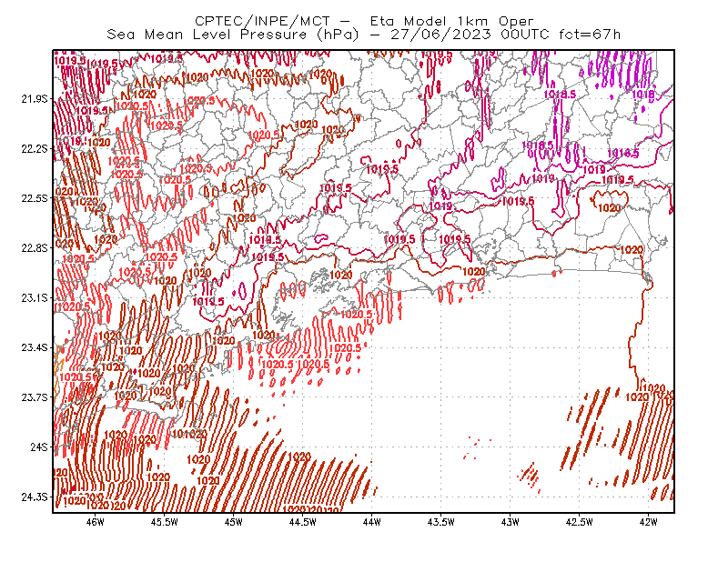Select the date "27/06/2023 00UTC" in title
The width and height of the screenshot is (728, 562).
470,35
